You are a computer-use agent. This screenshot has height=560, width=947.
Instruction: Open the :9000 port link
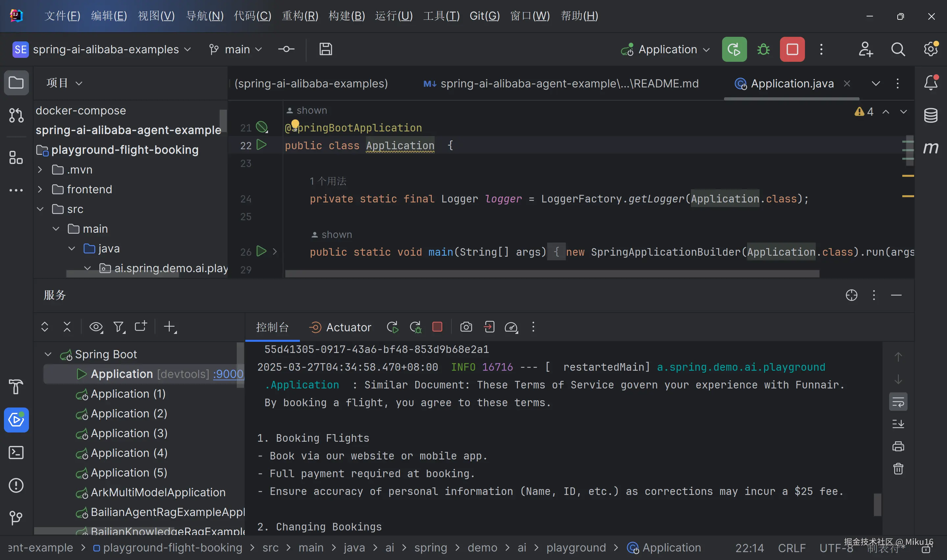[228, 374]
